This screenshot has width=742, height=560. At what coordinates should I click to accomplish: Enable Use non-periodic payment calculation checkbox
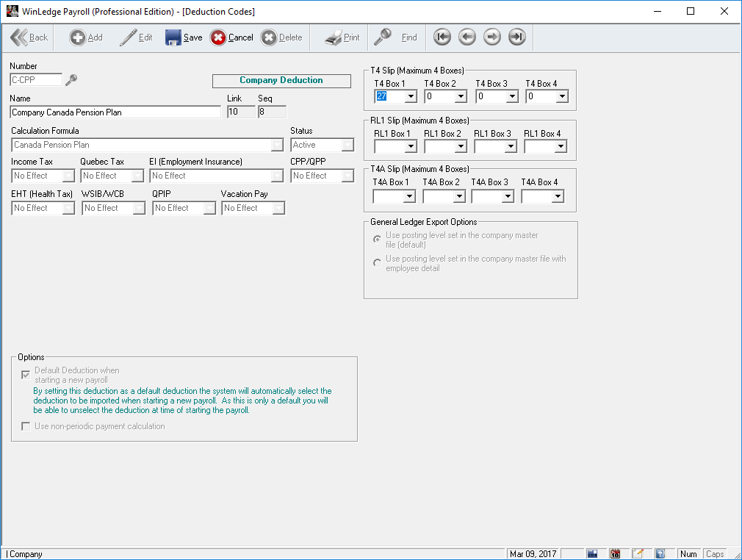tap(26, 426)
